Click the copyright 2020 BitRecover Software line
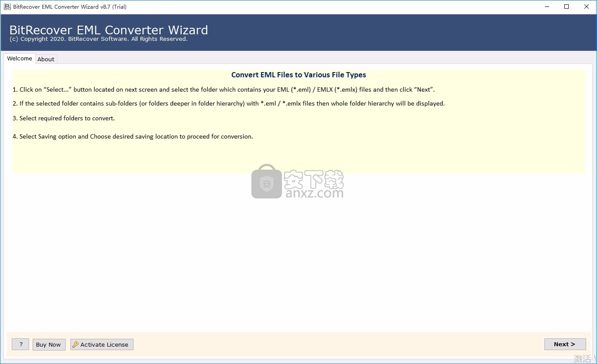 click(x=98, y=39)
